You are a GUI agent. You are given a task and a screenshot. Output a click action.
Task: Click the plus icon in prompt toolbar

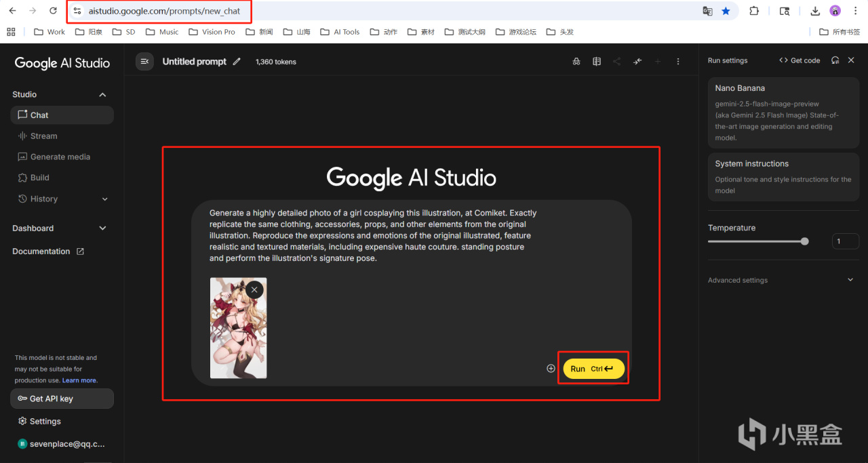coord(658,62)
